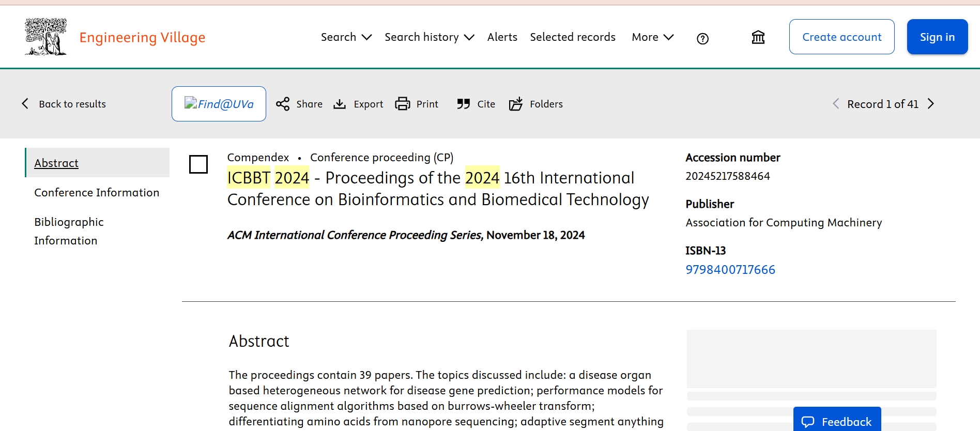Click the Export download icon
Image resolution: width=980 pixels, height=431 pixels.
point(340,104)
